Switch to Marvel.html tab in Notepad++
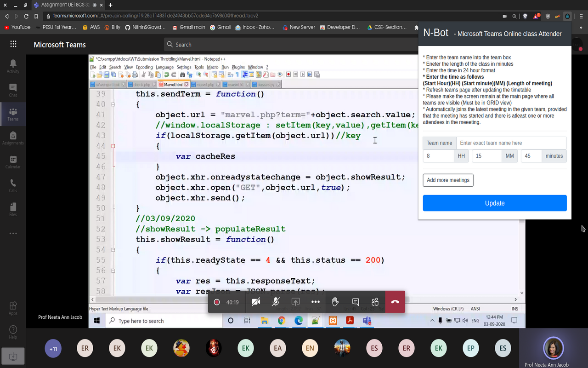The height and width of the screenshot is (368, 588). (173, 85)
